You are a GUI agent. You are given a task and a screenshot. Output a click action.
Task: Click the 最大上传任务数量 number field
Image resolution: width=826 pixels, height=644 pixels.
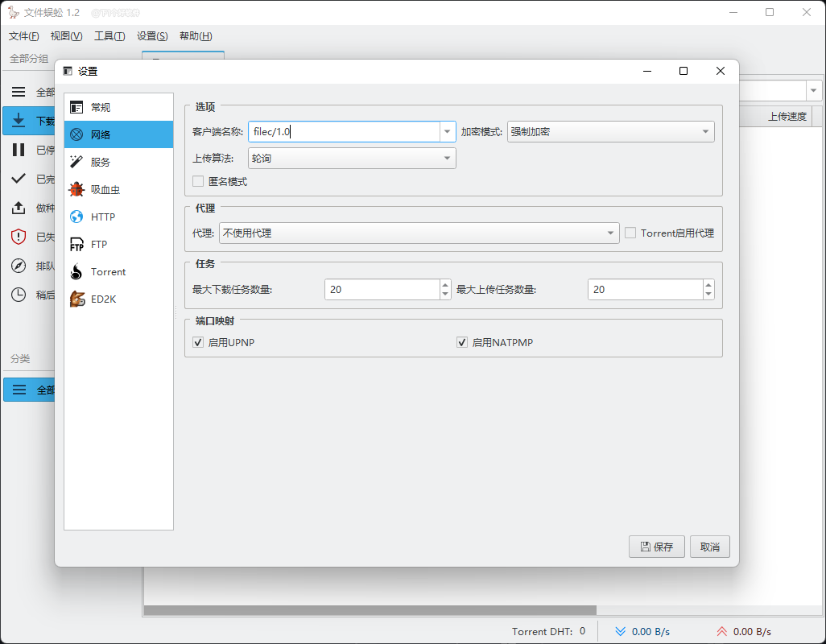[646, 289]
